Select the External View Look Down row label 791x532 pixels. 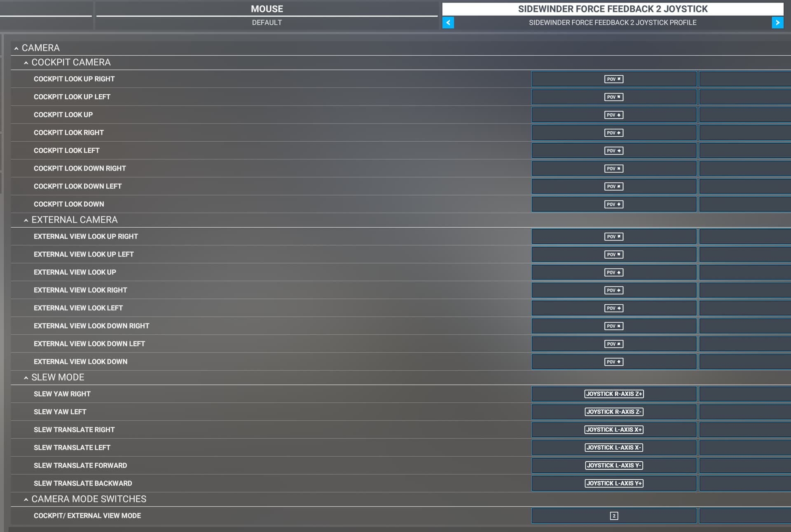tap(80, 362)
